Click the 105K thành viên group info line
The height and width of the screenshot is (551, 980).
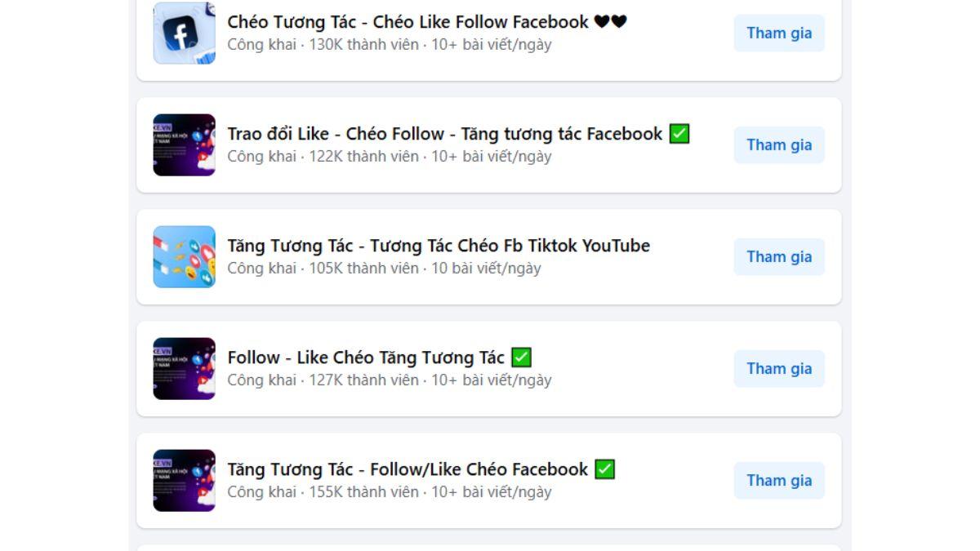click(x=384, y=269)
